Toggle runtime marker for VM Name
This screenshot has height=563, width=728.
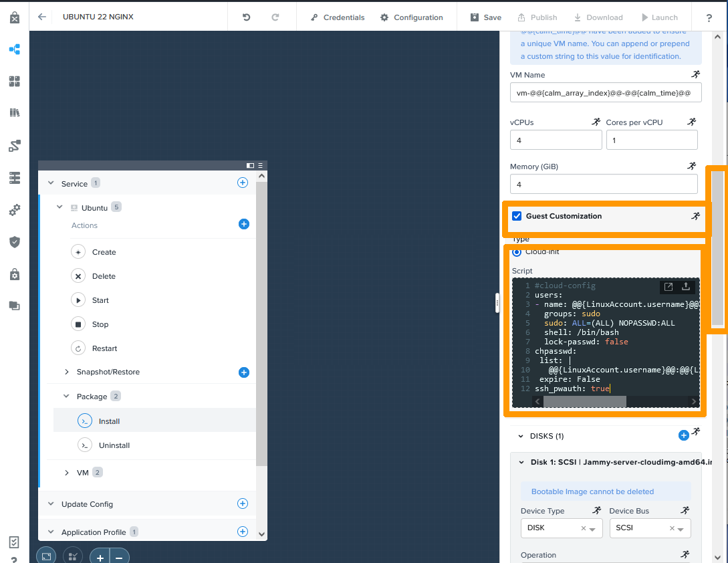[695, 75]
